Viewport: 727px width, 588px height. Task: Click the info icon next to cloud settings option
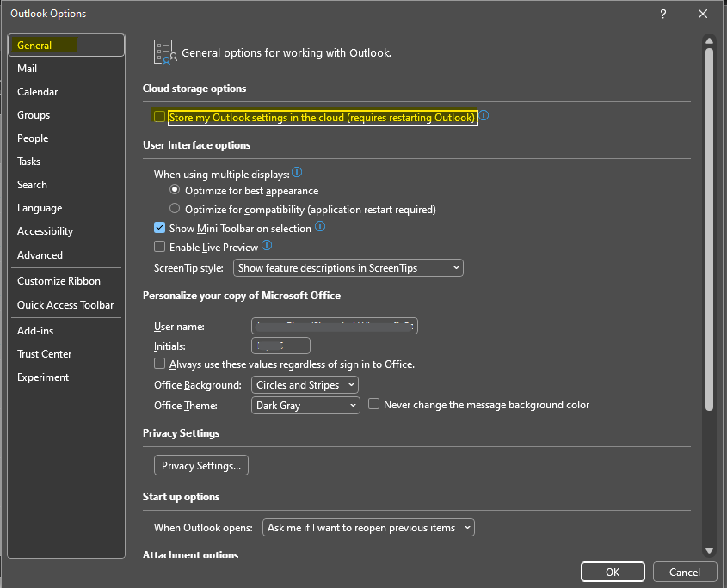[484, 115]
